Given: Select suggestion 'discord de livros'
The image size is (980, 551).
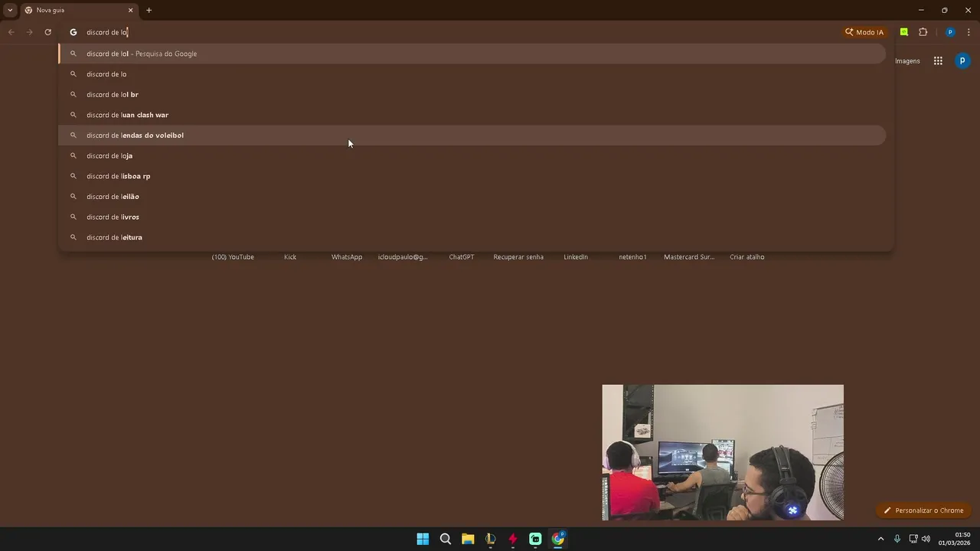Looking at the screenshot, I should tap(472, 217).
